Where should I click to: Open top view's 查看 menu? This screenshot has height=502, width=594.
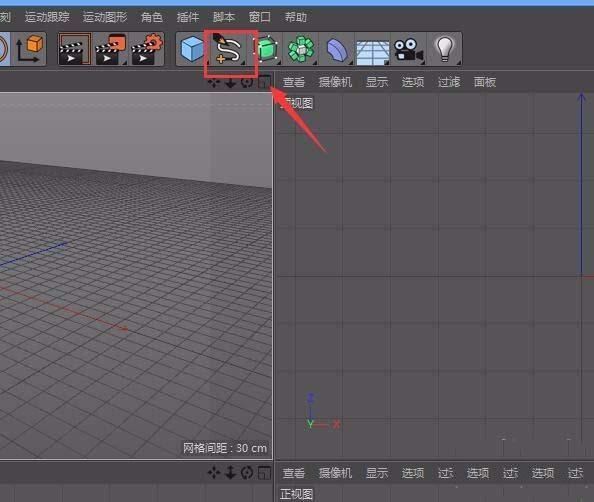click(294, 82)
